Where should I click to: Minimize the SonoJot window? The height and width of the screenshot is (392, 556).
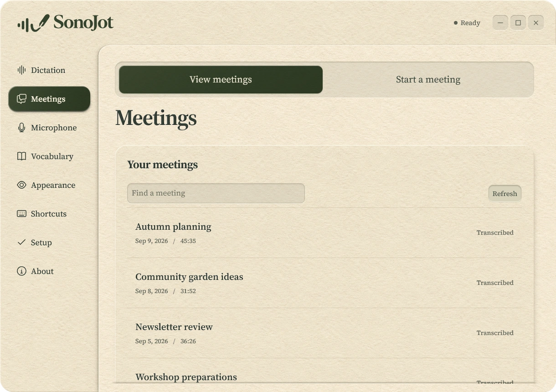pos(500,23)
